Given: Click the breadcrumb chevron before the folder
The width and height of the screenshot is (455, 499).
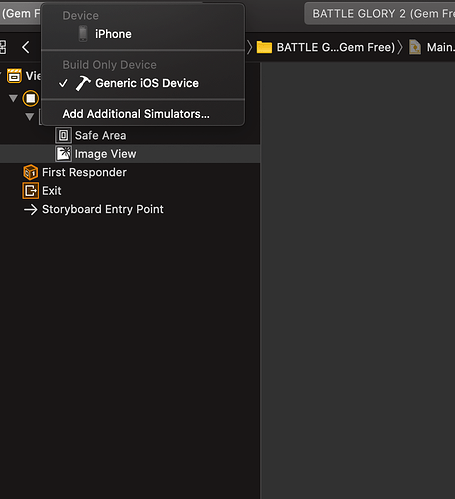Looking at the screenshot, I should [x=249, y=47].
